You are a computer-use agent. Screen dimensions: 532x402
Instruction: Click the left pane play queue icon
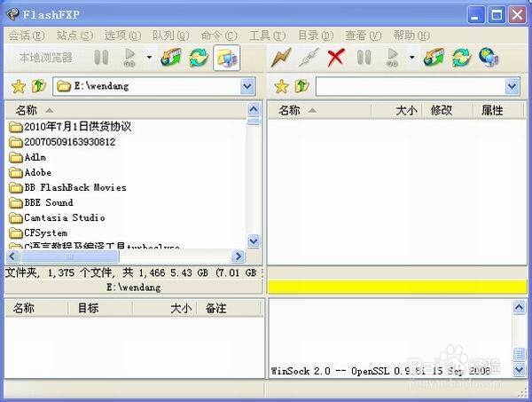[129, 57]
